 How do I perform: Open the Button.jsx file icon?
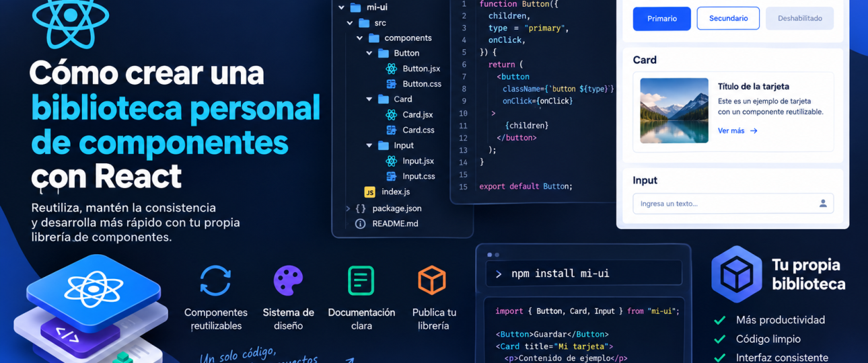[392, 69]
